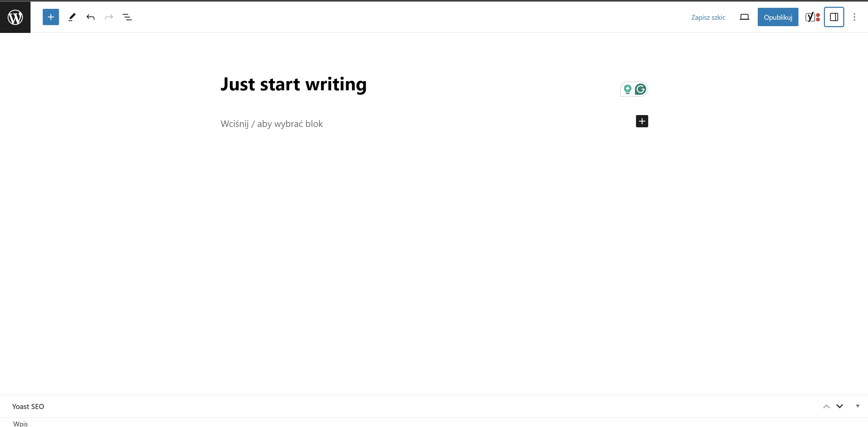Open the green Grammarly G icon

(x=640, y=89)
